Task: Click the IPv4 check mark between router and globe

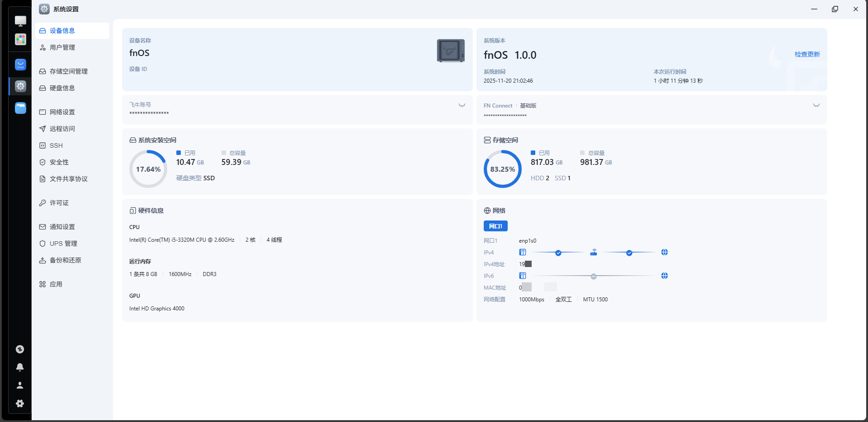Action: [x=629, y=253]
